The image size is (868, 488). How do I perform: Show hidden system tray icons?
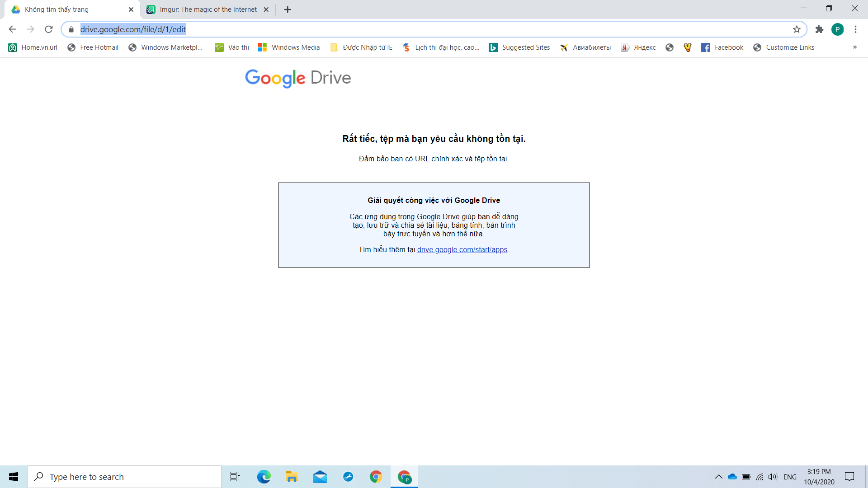(x=718, y=477)
